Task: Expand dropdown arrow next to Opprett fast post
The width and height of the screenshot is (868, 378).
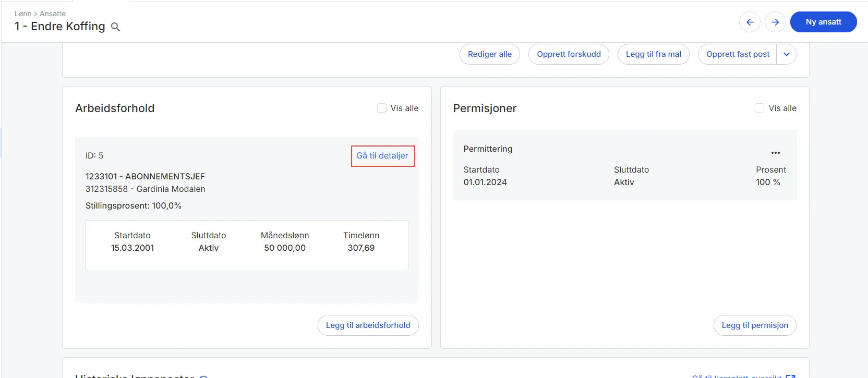Action: click(x=787, y=54)
